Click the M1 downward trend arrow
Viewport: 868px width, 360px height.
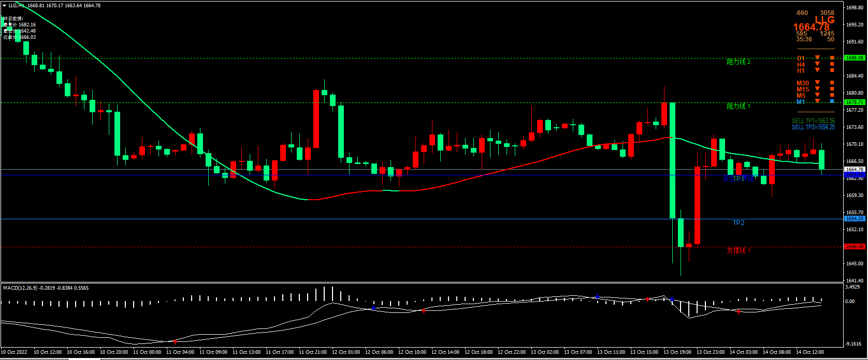(817, 101)
